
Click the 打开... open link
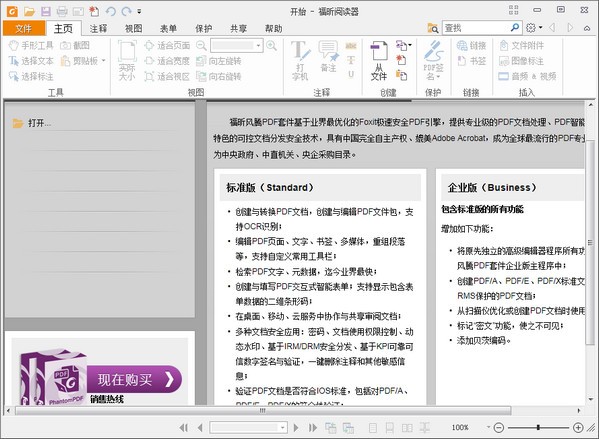[x=39, y=123]
